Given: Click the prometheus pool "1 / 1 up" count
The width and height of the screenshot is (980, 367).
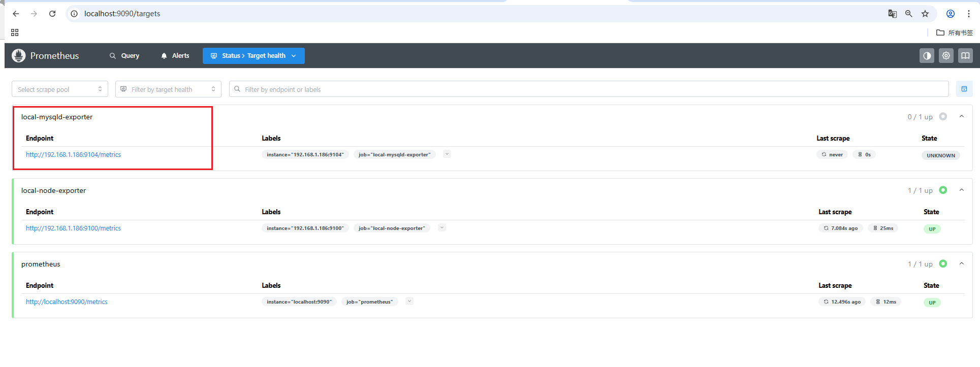Looking at the screenshot, I should pyautogui.click(x=920, y=264).
